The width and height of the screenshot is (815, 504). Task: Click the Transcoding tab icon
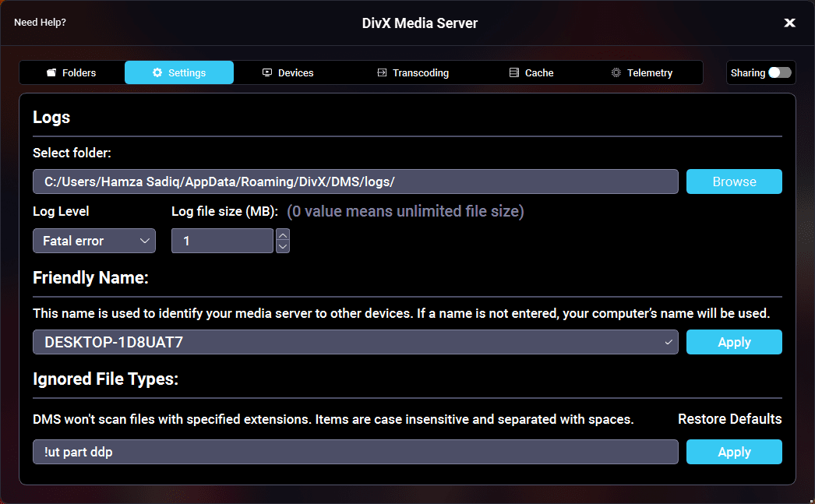click(x=382, y=73)
